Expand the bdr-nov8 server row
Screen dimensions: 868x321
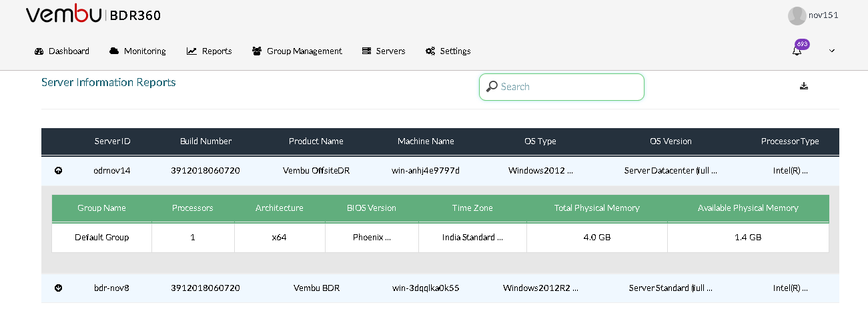click(58, 288)
